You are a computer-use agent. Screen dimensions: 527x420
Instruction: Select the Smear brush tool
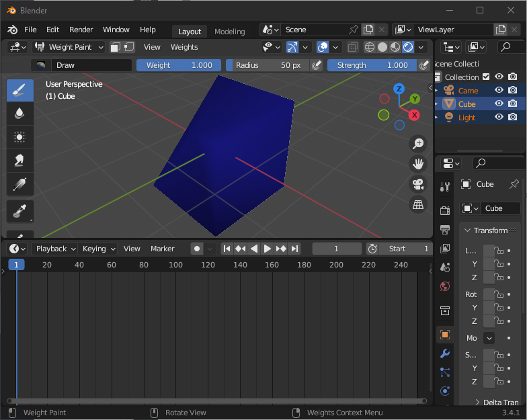(x=19, y=161)
